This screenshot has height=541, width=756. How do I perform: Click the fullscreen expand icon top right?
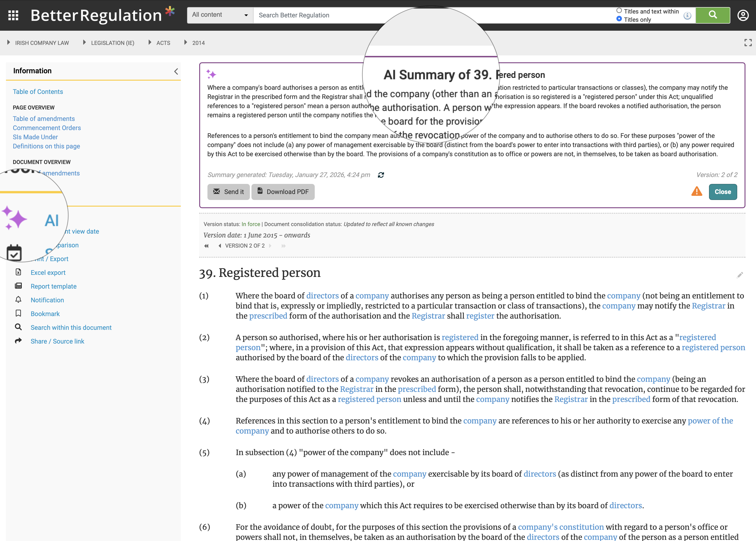click(747, 42)
